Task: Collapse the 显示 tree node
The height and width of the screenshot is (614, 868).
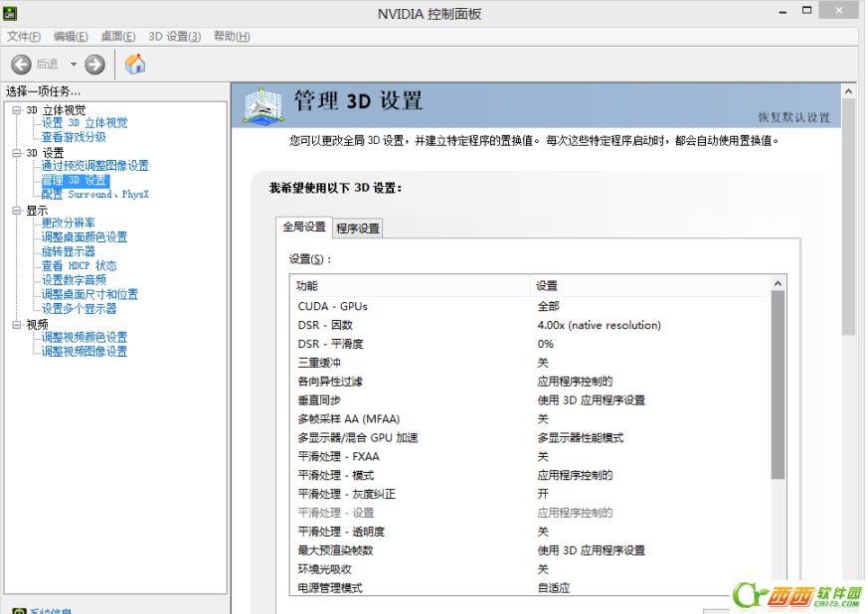Action: tap(17, 211)
